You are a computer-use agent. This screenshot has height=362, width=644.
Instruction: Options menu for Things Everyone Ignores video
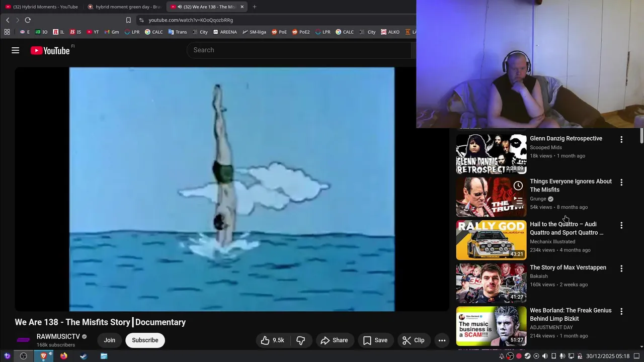[621, 183]
